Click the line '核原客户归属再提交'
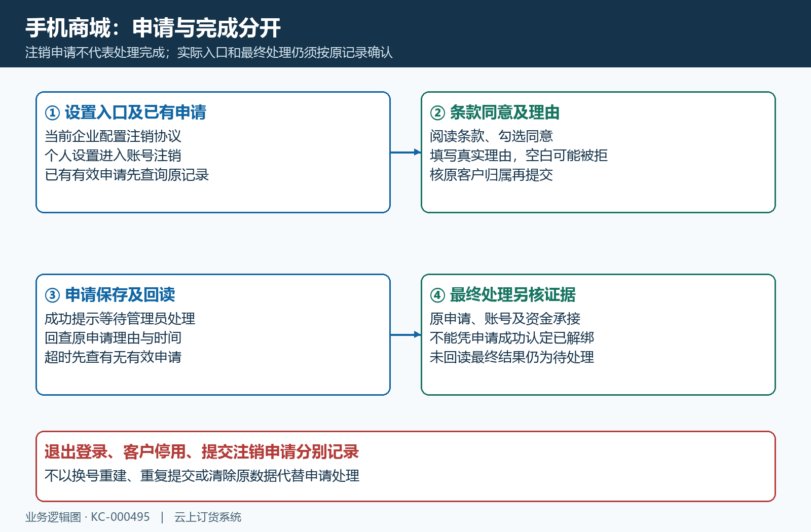The height and width of the screenshot is (532, 811). (491, 175)
